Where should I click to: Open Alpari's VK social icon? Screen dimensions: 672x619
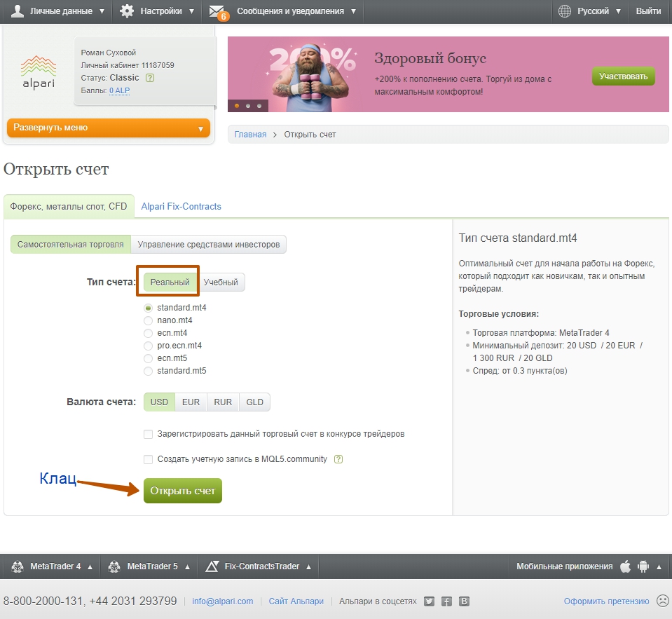click(464, 601)
